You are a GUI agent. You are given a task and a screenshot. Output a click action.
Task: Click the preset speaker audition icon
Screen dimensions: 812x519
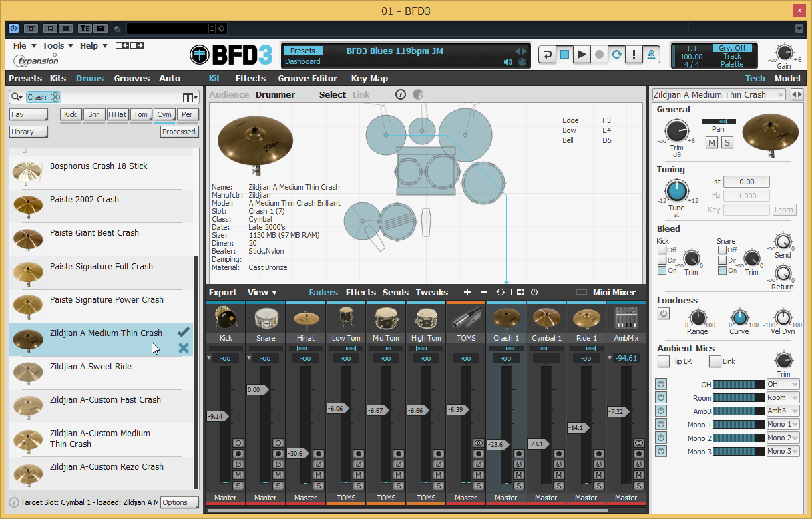tap(508, 62)
